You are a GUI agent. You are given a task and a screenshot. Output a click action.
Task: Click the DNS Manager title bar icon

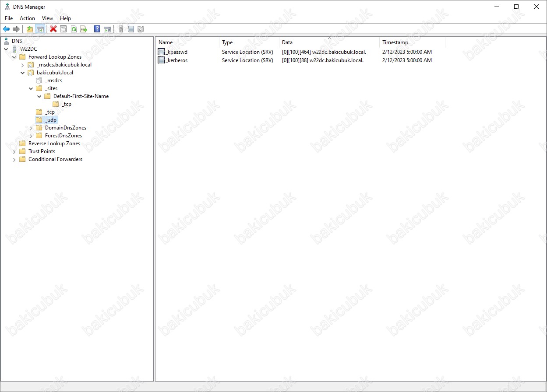pyautogui.click(x=7, y=7)
